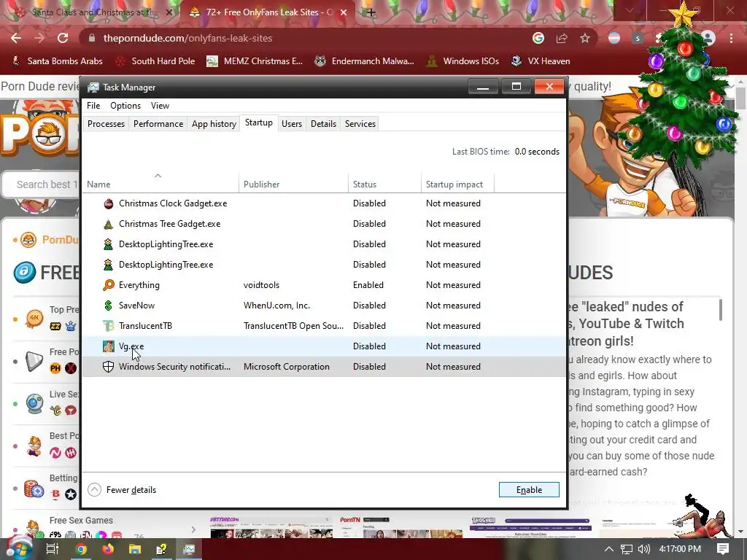
Task: Go back in the Chrome browser
Action: (x=16, y=38)
